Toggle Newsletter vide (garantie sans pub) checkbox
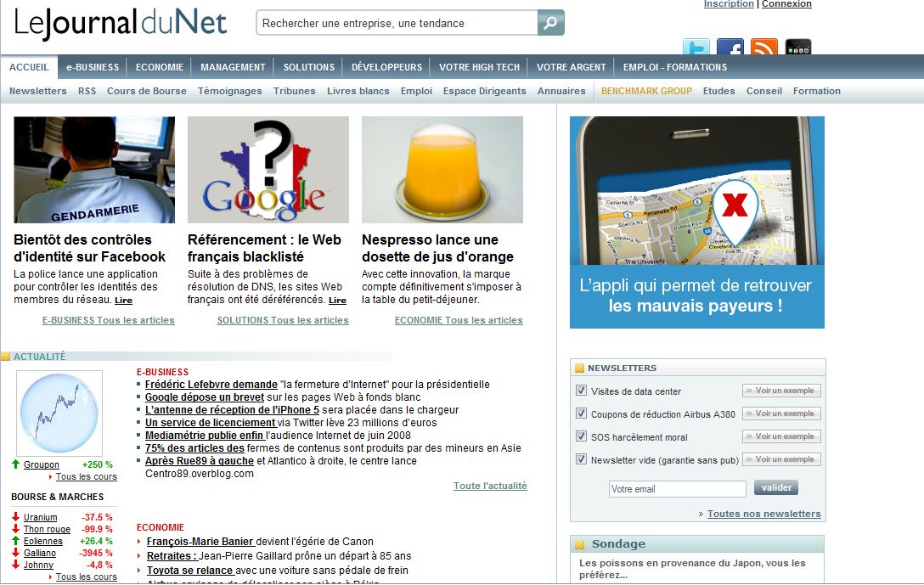Screen dimensions: 924x585 point(581,459)
